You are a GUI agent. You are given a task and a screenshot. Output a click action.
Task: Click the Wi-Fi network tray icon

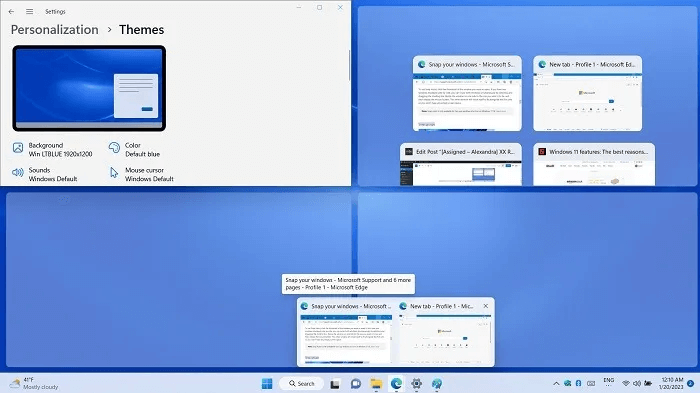(x=626, y=384)
